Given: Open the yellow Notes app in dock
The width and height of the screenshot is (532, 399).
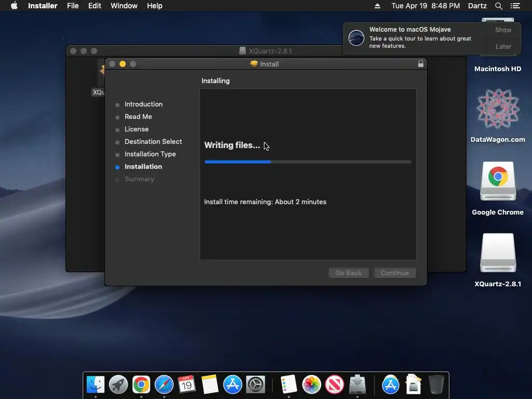Looking at the screenshot, I should 210,385.
